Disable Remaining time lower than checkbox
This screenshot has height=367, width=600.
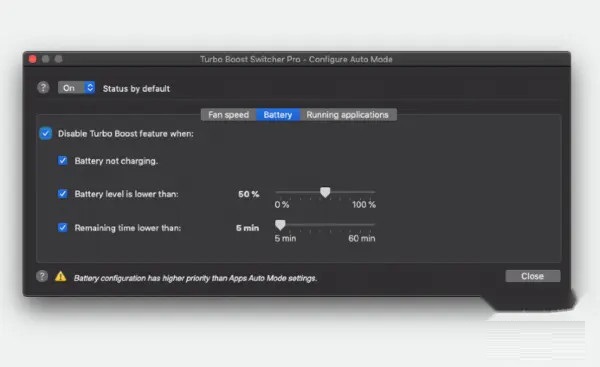coord(62,227)
